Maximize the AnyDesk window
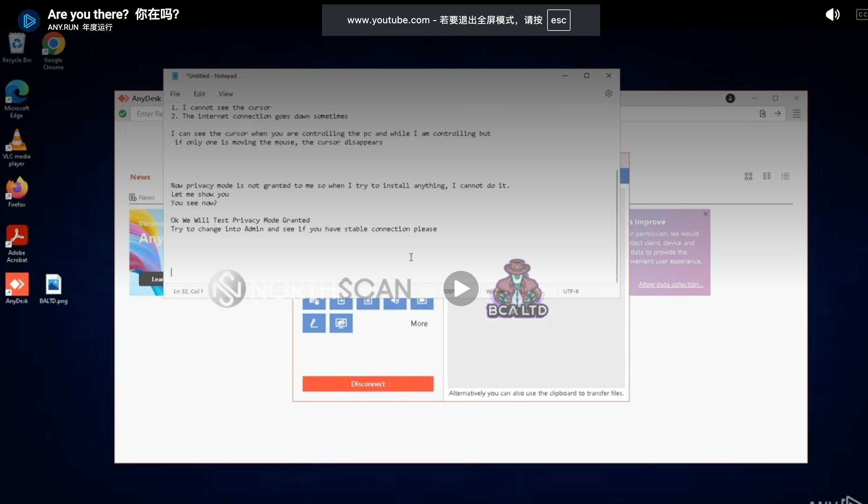 (x=775, y=98)
